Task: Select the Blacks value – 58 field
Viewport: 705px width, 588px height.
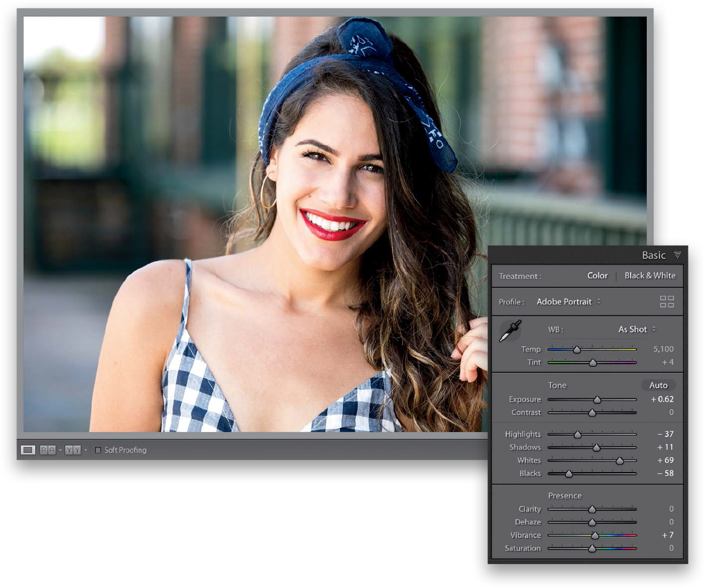Action: point(665,473)
